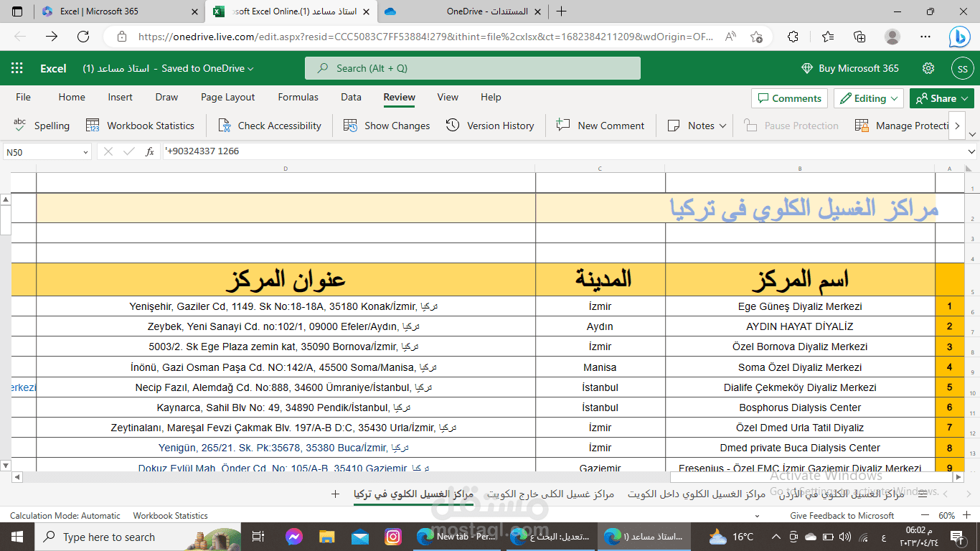Expand the ribbon display options chevron
Image resolution: width=980 pixels, height=551 pixels.
(972, 134)
